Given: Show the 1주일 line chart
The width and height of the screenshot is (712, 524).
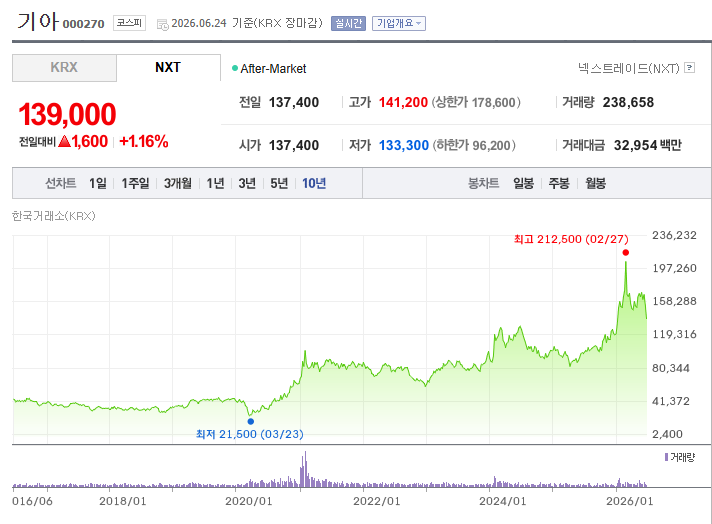Looking at the screenshot, I should pos(135,183).
